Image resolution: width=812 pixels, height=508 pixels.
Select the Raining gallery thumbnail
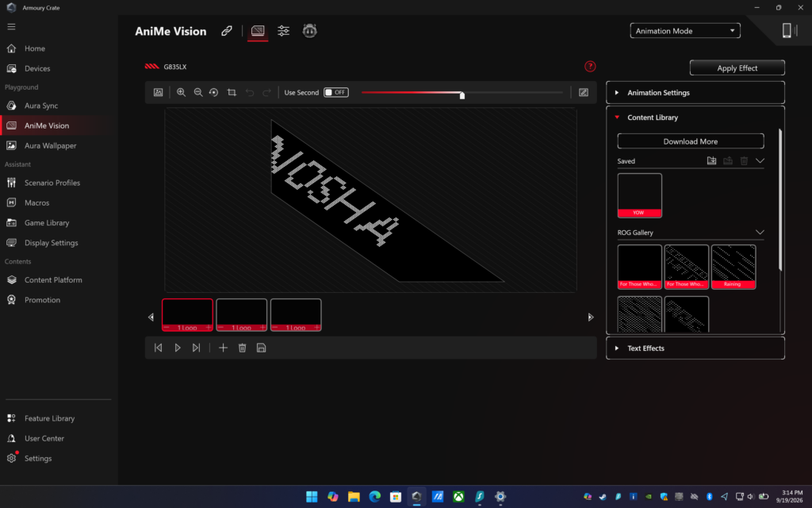tap(733, 267)
